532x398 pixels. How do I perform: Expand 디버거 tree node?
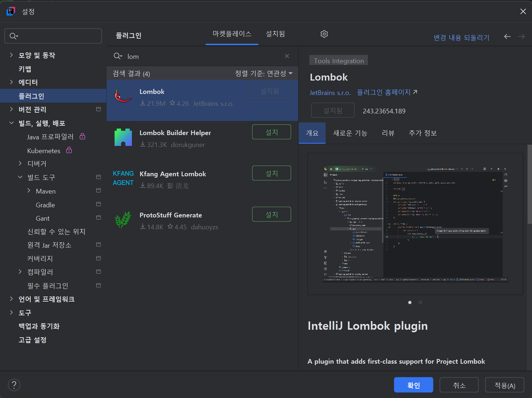tap(20, 163)
